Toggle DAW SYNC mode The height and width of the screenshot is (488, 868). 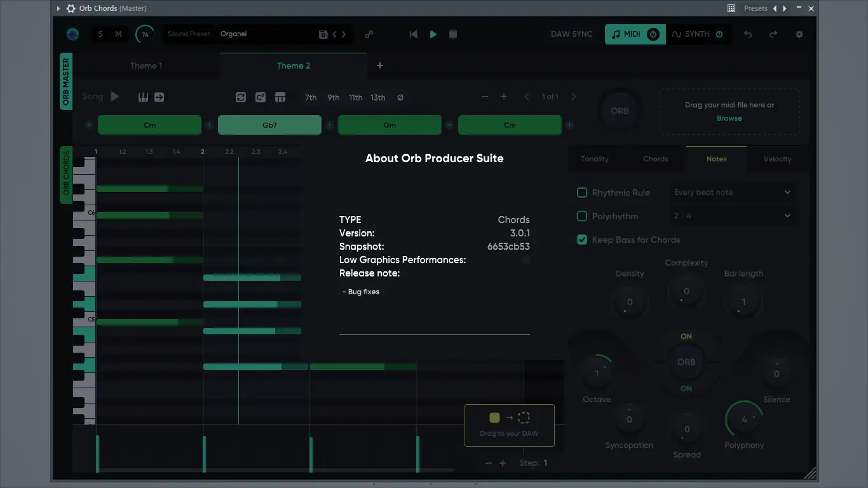tap(571, 34)
